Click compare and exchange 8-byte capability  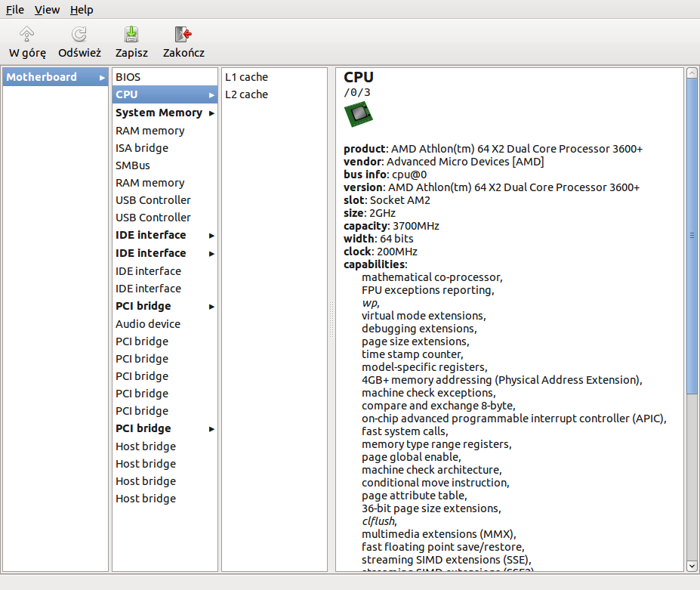(x=439, y=406)
